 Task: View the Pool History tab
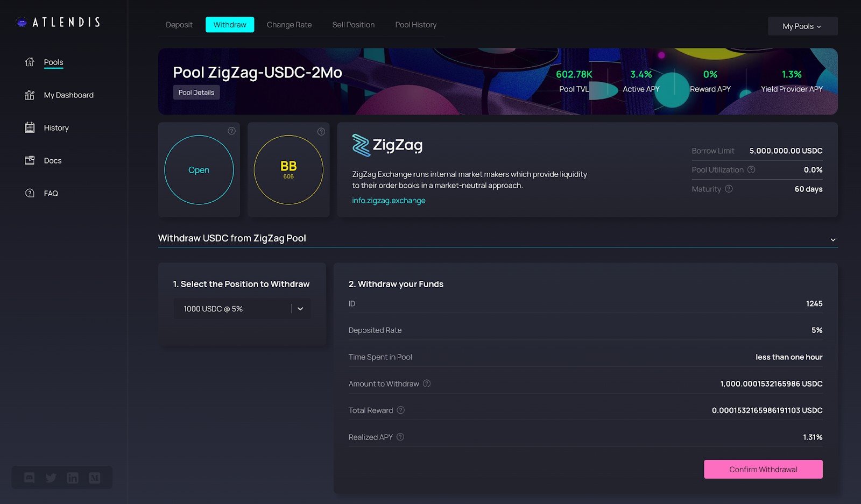click(416, 25)
